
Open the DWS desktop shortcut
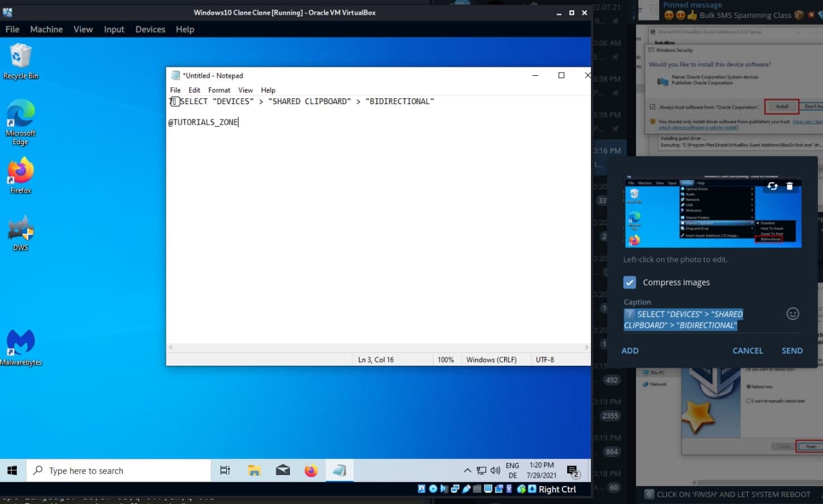pos(21,230)
